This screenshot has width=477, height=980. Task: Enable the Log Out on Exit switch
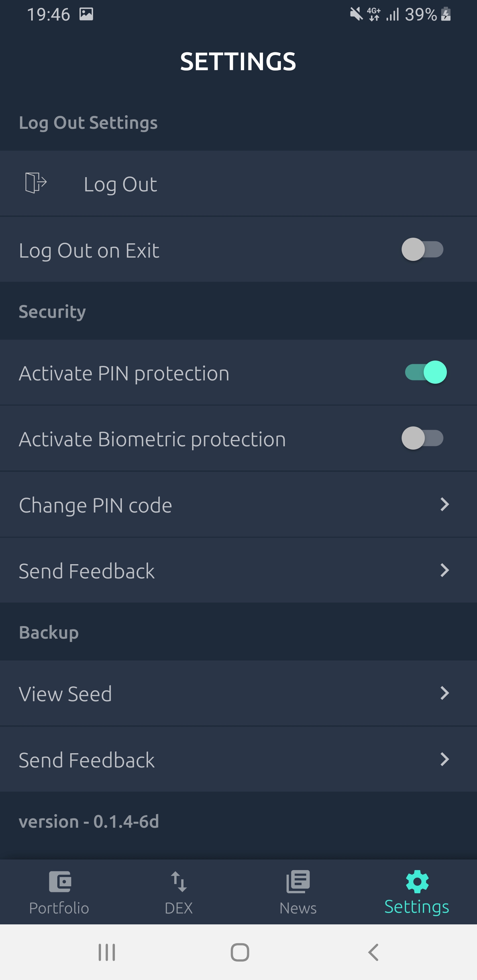(x=422, y=250)
